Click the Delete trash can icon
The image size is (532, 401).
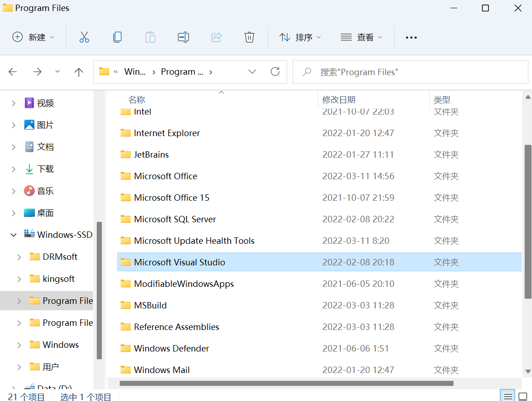(x=249, y=37)
